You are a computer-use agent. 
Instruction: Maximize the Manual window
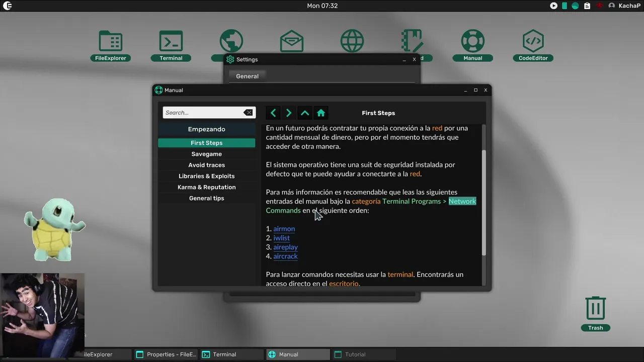click(x=475, y=90)
